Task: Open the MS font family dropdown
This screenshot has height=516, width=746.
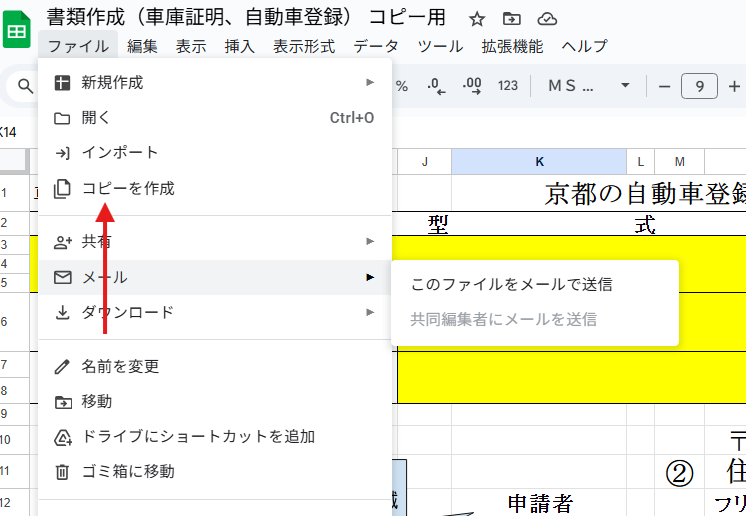Action: click(x=577, y=86)
